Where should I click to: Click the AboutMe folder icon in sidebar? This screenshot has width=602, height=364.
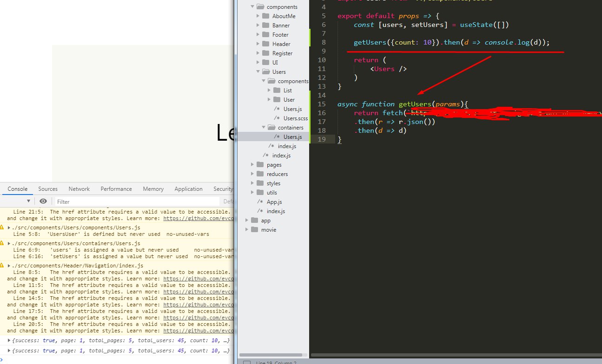(x=265, y=16)
